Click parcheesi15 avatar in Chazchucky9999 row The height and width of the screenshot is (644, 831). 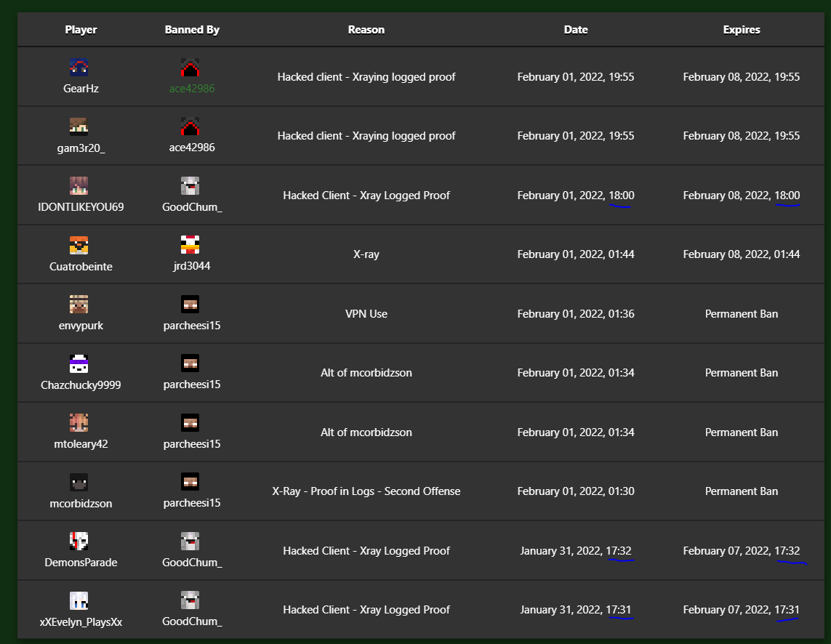point(190,363)
